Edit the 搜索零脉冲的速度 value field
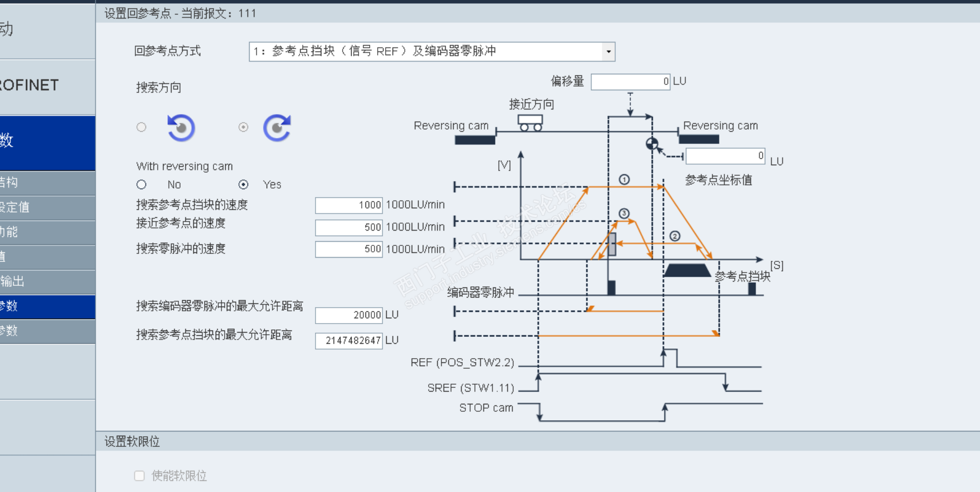The height and width of the screenshot is (492, 980). tap(349, 249)
